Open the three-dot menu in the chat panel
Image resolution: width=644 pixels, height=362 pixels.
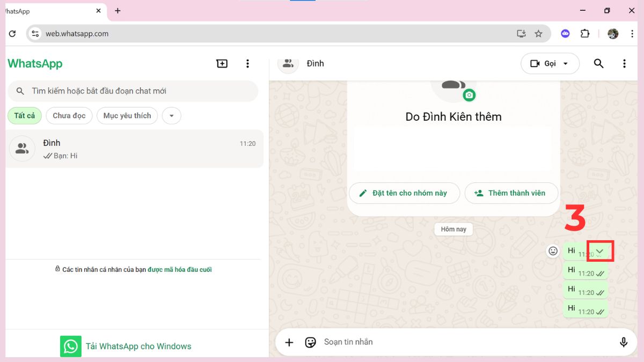[624, 63]
